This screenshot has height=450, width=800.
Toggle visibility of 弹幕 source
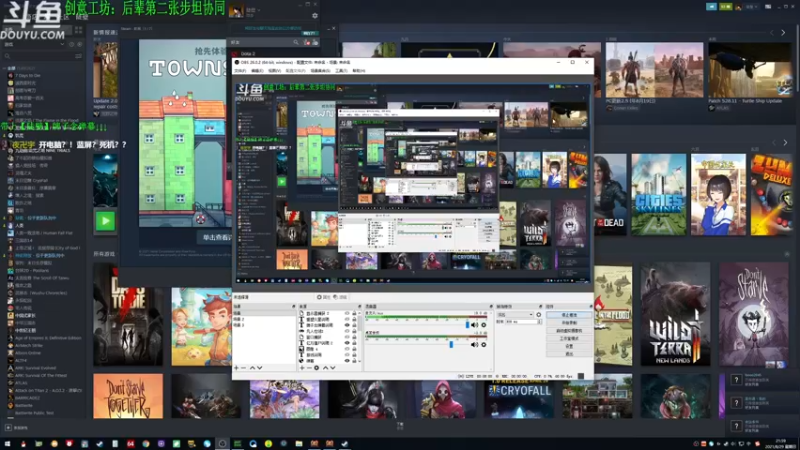pos(347,360)
